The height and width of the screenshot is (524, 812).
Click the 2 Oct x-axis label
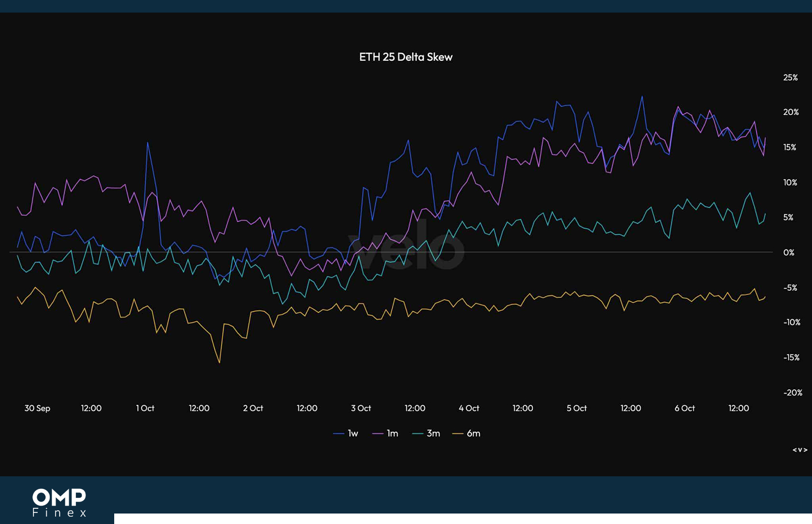pyautogui.click(x=253, y=408)
